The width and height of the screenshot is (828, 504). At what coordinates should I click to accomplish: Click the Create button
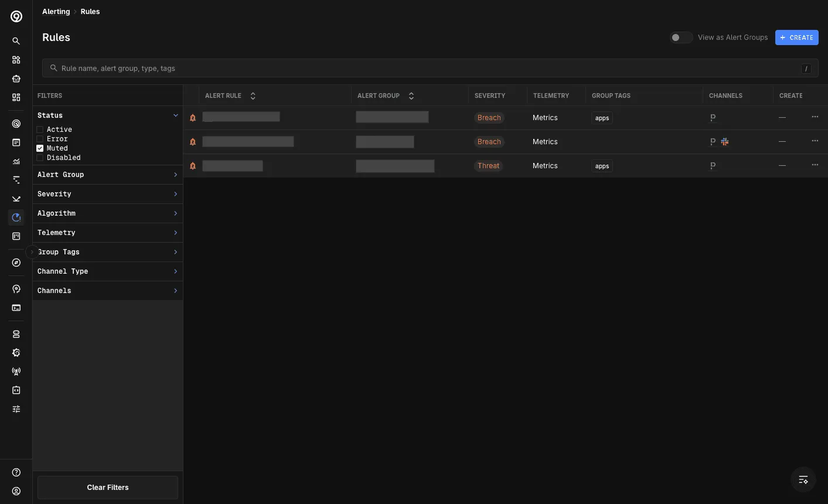click(x=796, y=38)
